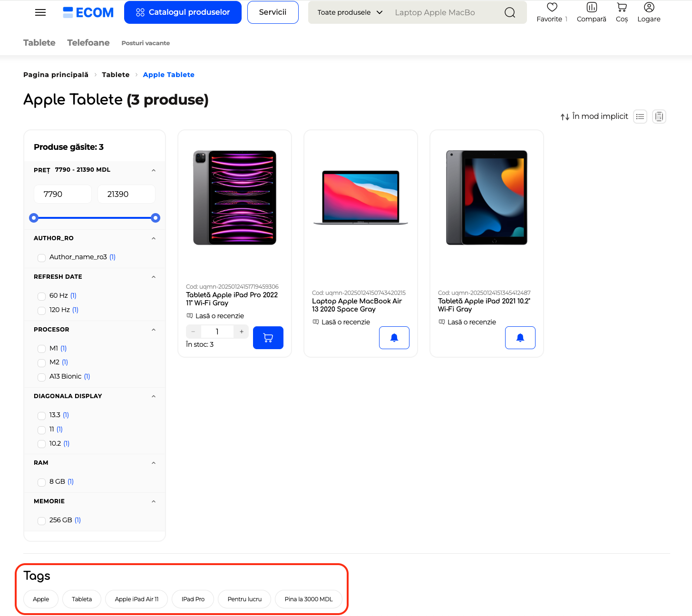Click the Servicii button
This screenshot has height=616, width=692.
coord(273,12)
